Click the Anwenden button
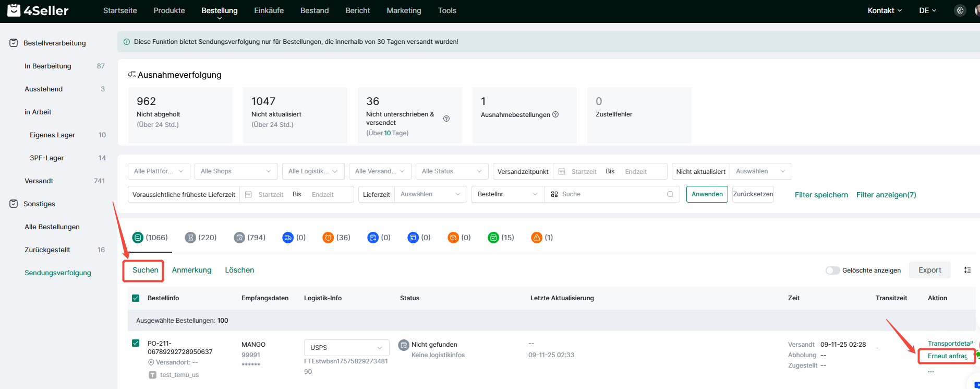 tap(707, 194)
